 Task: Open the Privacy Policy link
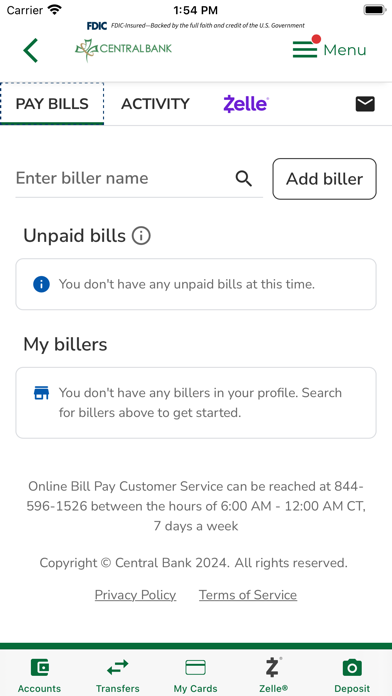click(x=135, y=595)
